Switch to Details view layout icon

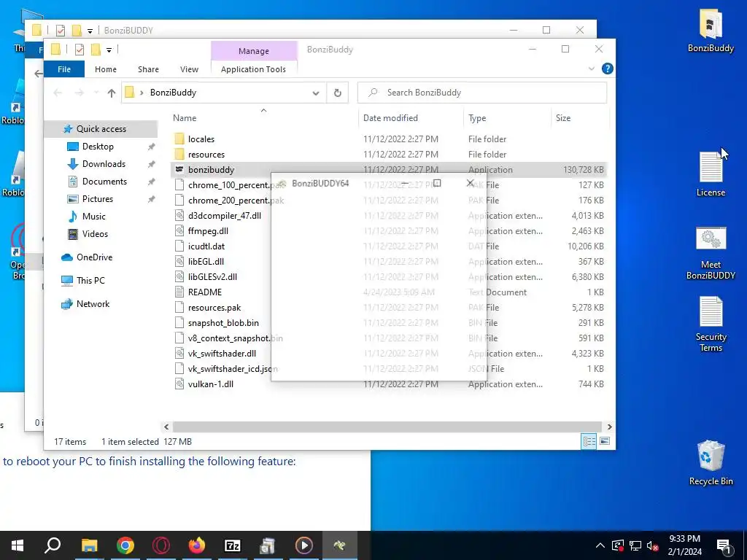[x=589, y=441]
